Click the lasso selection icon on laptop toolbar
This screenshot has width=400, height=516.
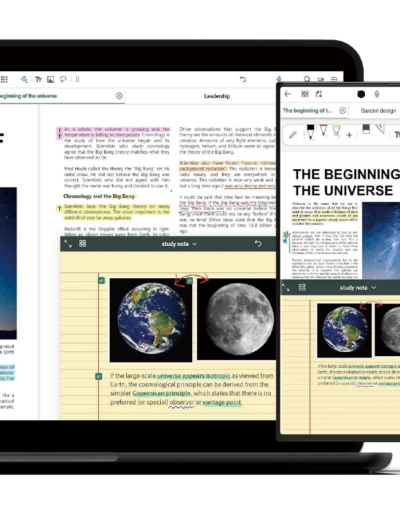pyautogui.click(x=63, y=79)
